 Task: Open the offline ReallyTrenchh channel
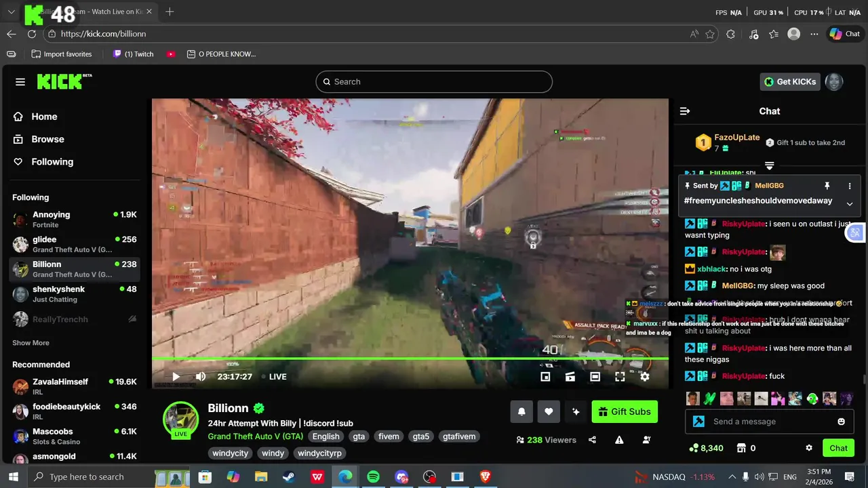click(75, 319)
